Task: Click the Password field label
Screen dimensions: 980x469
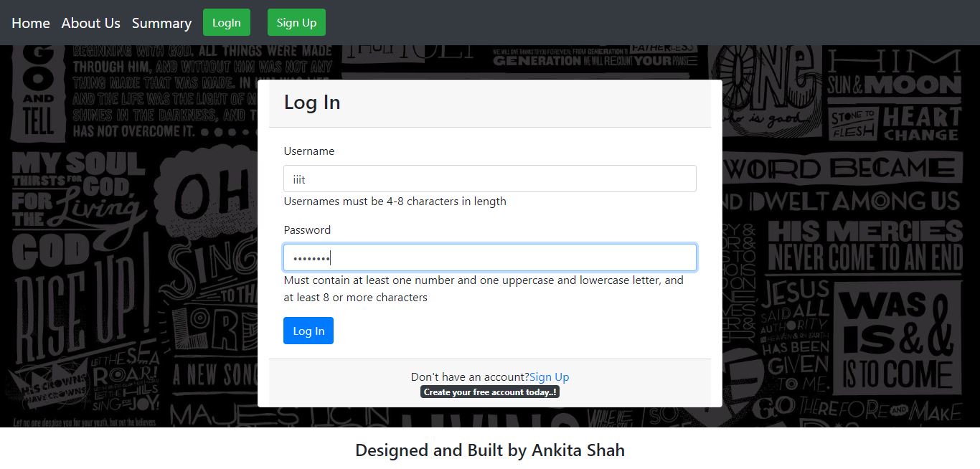Action: 307,229
